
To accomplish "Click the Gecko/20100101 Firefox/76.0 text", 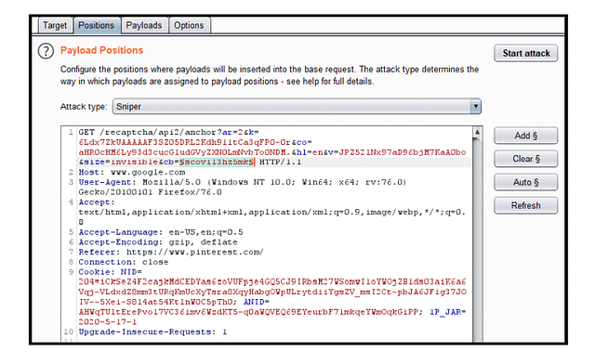I will click(x=150, y=192).
